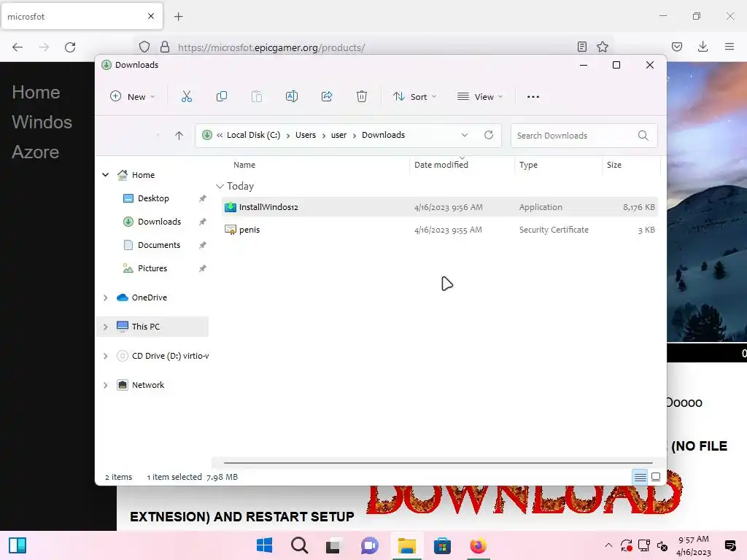This screenshot has height=560, width=747.
Task: Click the Share icon in Explorer toolbar
Action: (327, 97)
